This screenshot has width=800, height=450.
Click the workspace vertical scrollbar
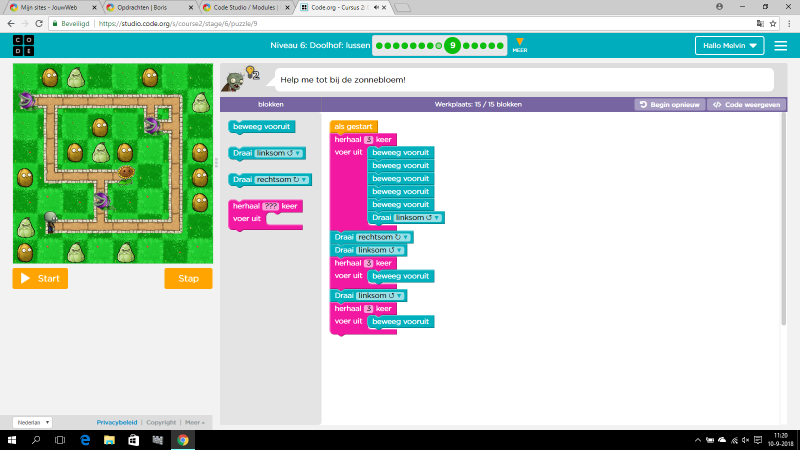(x=784, y=219)
